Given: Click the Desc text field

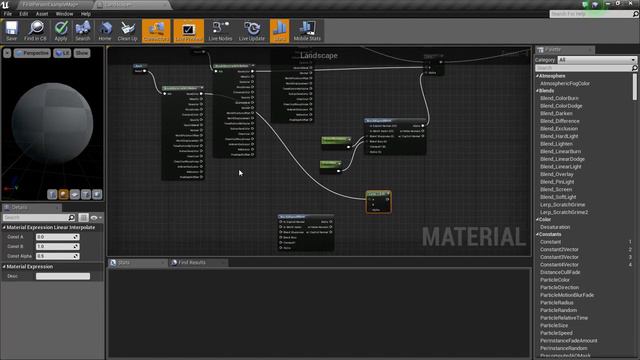Looking at the screenshot, I should [63, 276].
